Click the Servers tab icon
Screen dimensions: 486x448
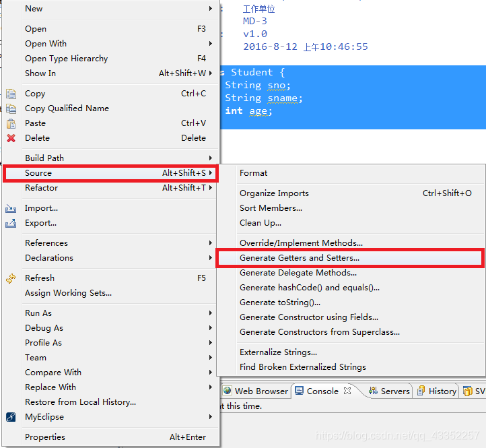point(373,391)
